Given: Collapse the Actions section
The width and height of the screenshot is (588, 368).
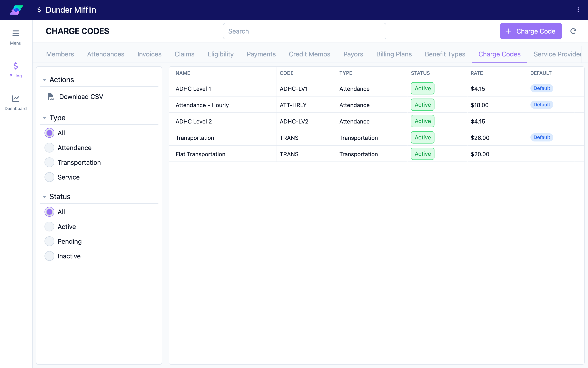Looking at the screenshot, I should pos(45,80).
